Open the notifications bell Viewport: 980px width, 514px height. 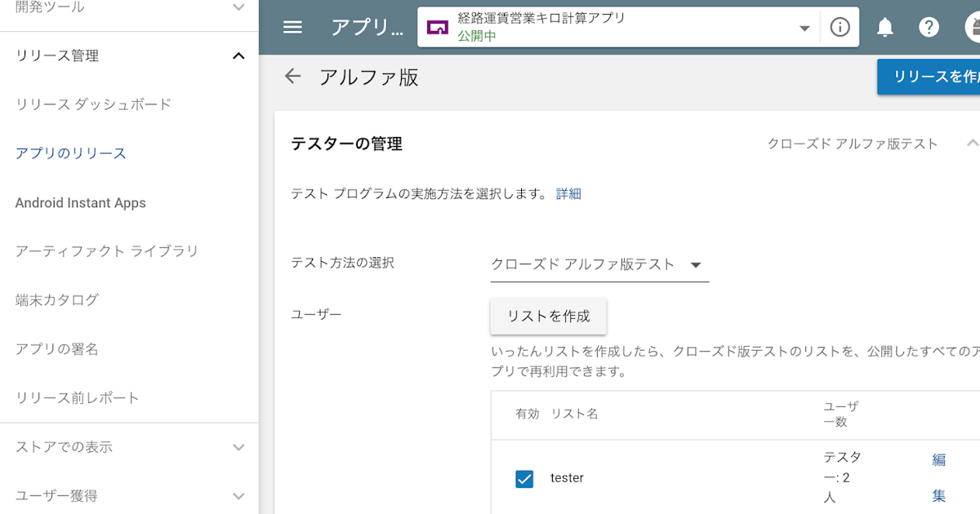(885, 27)
